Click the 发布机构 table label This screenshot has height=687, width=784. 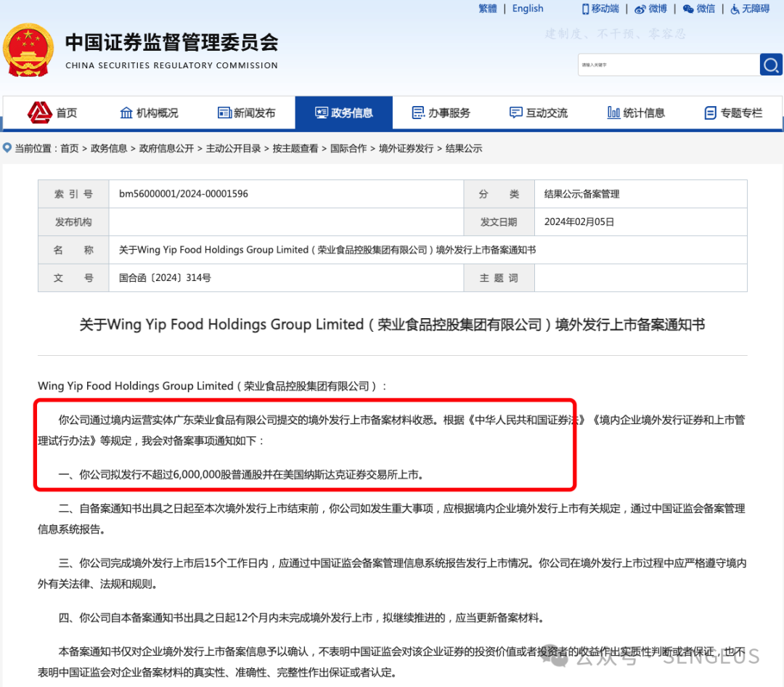[x=73, y=221]
